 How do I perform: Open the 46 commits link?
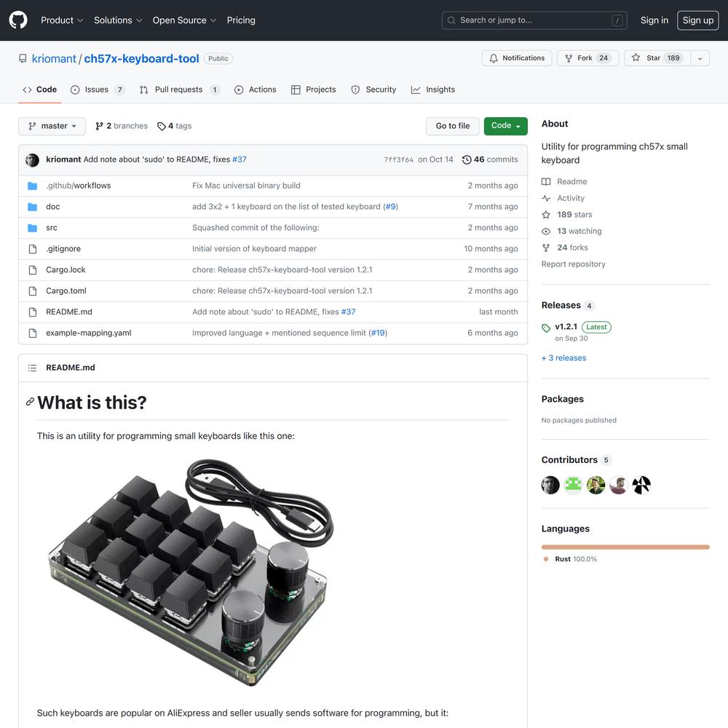tap(490, 159)
